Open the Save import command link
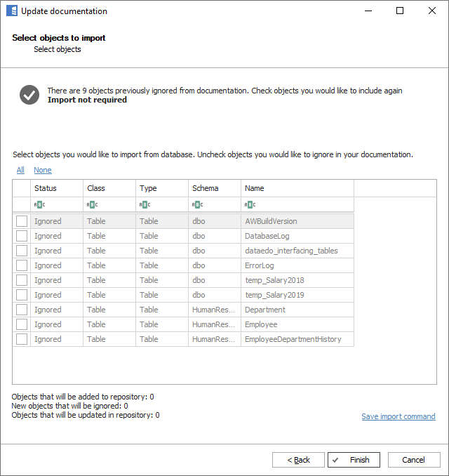 point(398,416)
